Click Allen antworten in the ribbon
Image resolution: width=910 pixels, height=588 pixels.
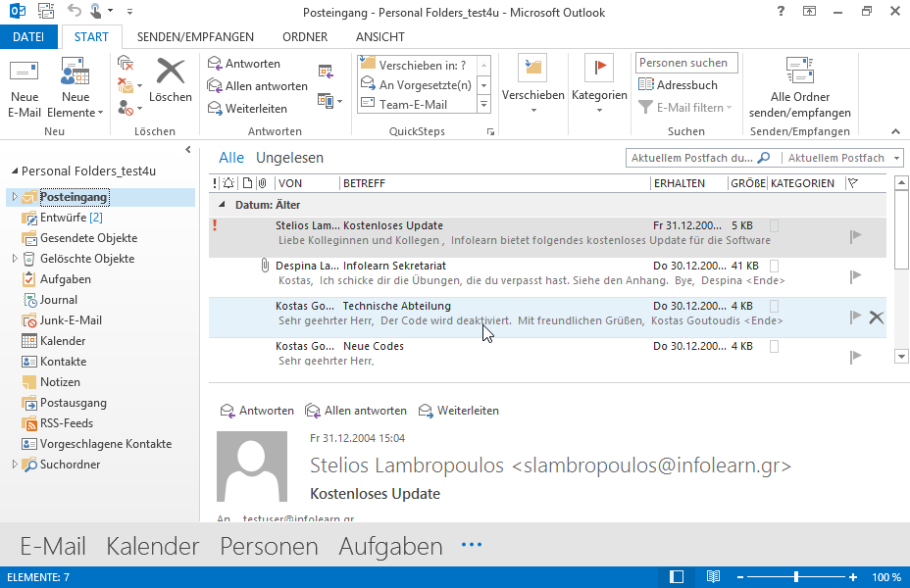point(258,86)
